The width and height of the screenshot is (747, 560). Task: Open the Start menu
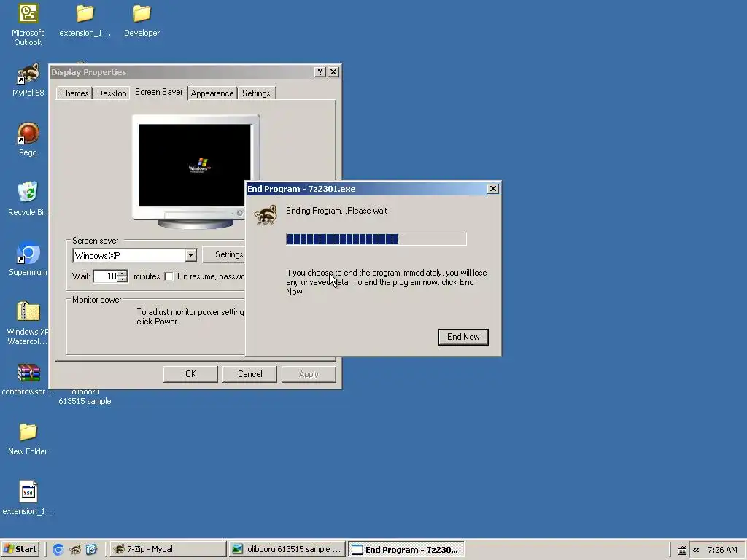coord(20,549)
